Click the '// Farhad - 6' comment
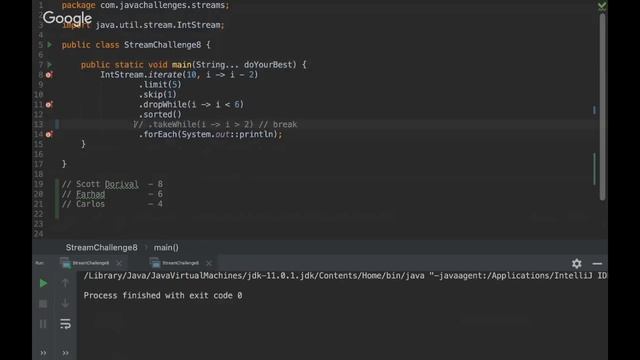The width and height of the screenshot is (640, 360). [112, 194]
